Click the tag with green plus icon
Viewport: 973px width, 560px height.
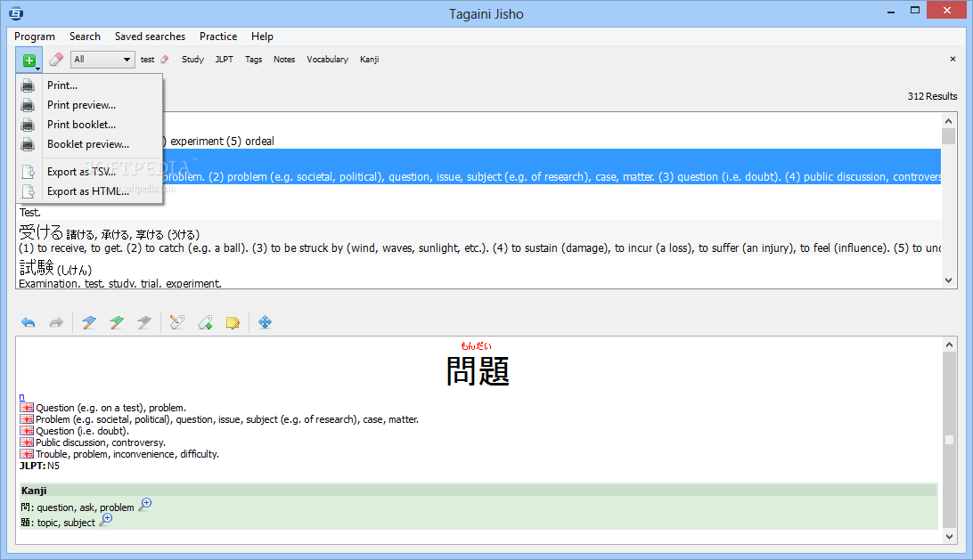click(205, 322)
